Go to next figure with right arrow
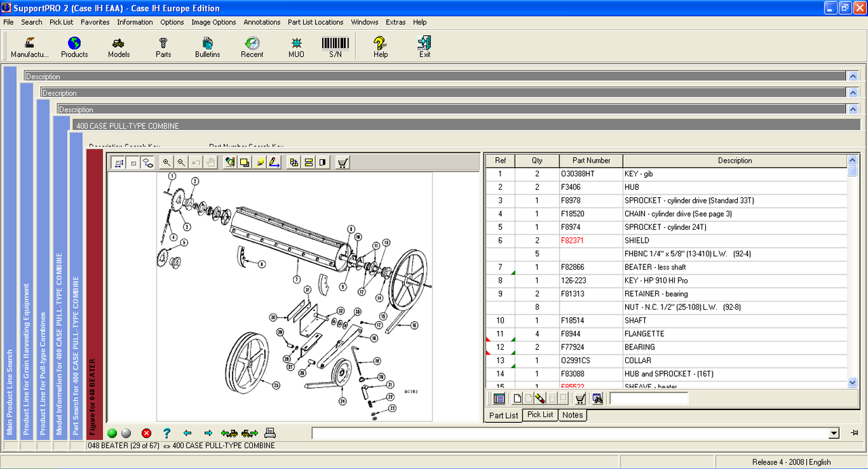868x469 pixels. coord(208,433)
